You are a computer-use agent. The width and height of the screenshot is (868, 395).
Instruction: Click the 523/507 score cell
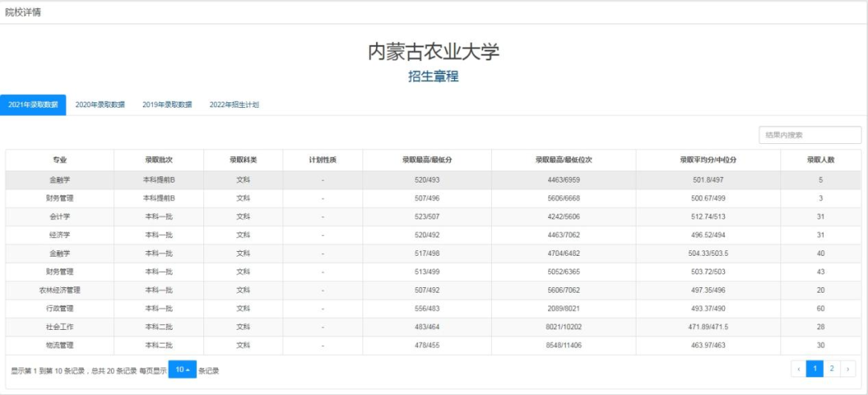pos(427,216)
